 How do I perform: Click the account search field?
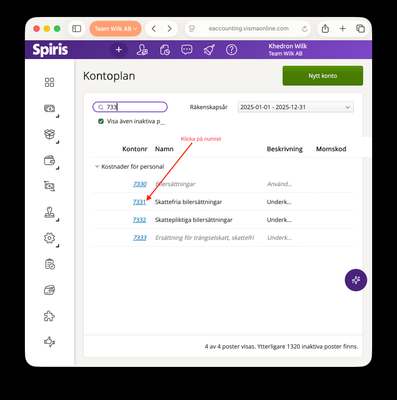point(130,107)
